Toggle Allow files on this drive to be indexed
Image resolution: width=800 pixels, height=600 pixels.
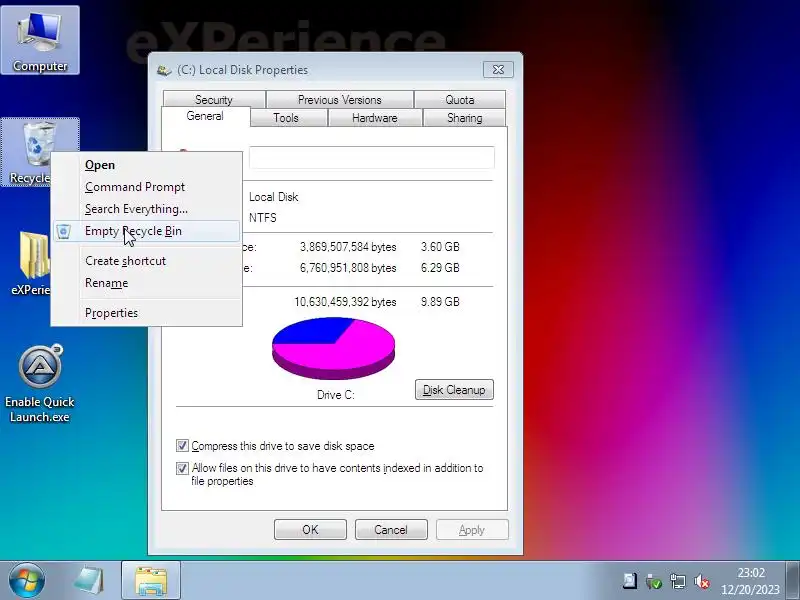(x=182, y=468)
